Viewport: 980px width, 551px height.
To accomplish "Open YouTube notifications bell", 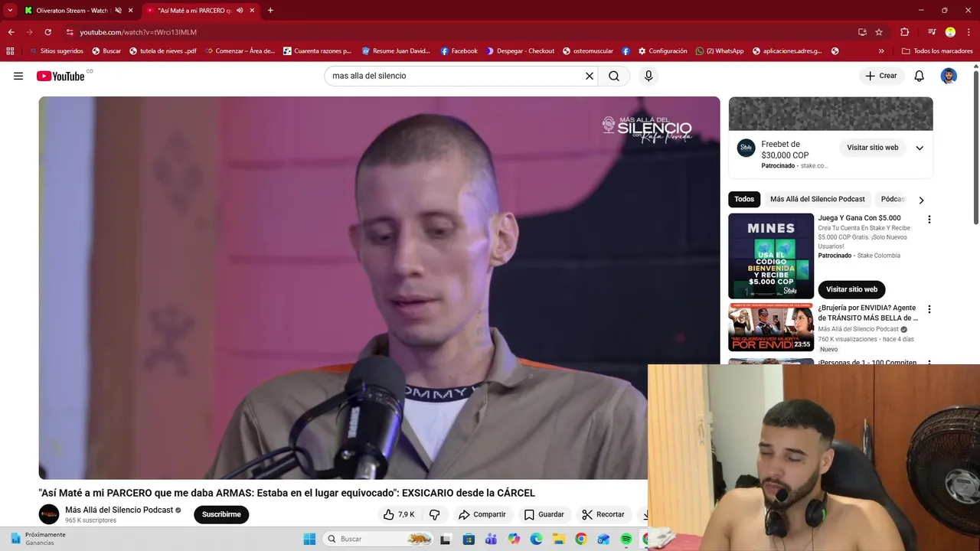I will click(920, 76).
